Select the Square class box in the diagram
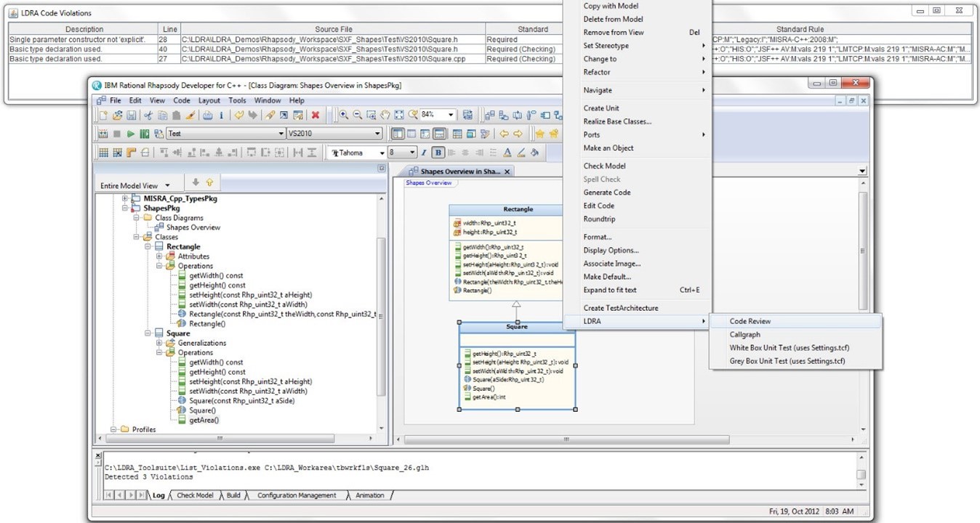The width and height of the screenshot is (980, 523). (x=517, y=365)
